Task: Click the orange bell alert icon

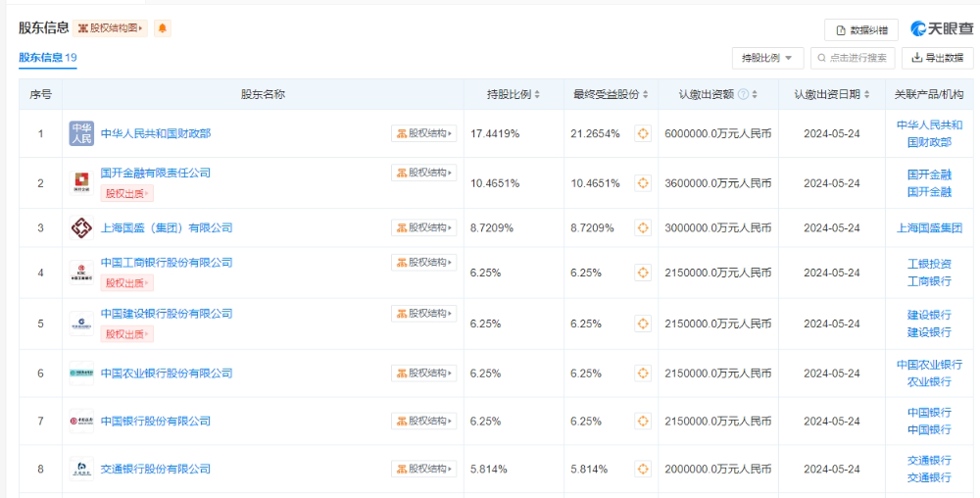Action: click(x=163, y=28)
